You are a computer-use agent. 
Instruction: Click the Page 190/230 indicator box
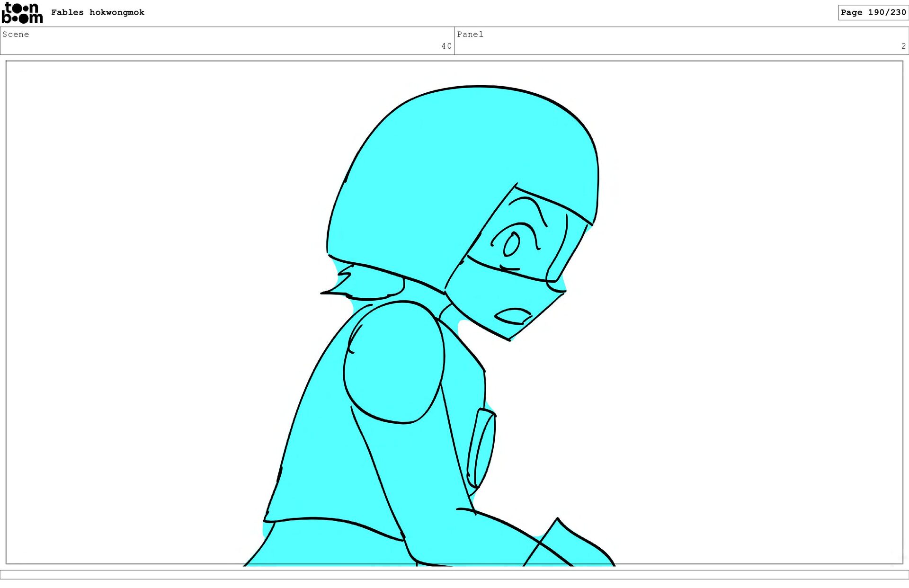tap(873, 12)
